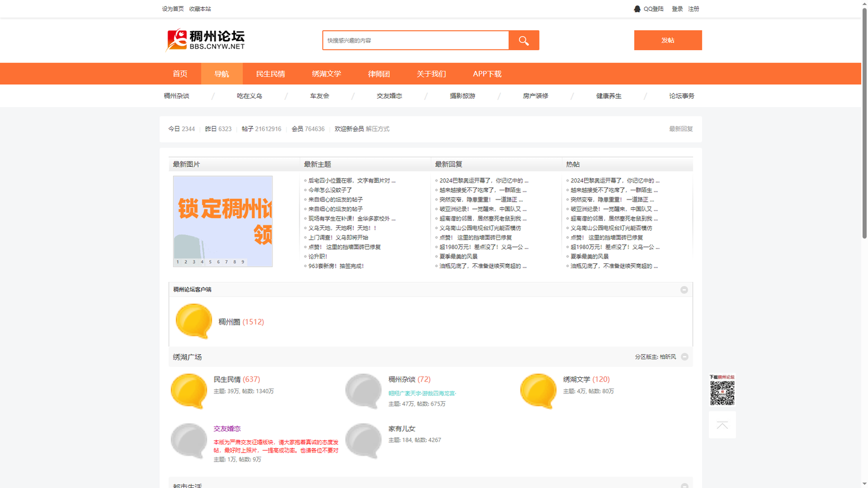This screenshot has height=488, width=868.
Task: Focus the 快搜感兴趣的内容 search field
Action: (416, 40)
